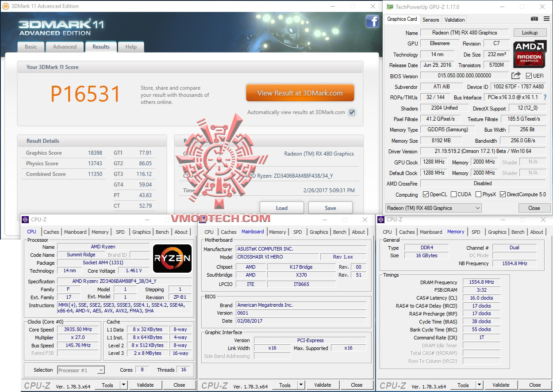Screen dimensions: 553x392
Task: Click the Facebook share icon in 3DMark 11
Action: (372, 21)
